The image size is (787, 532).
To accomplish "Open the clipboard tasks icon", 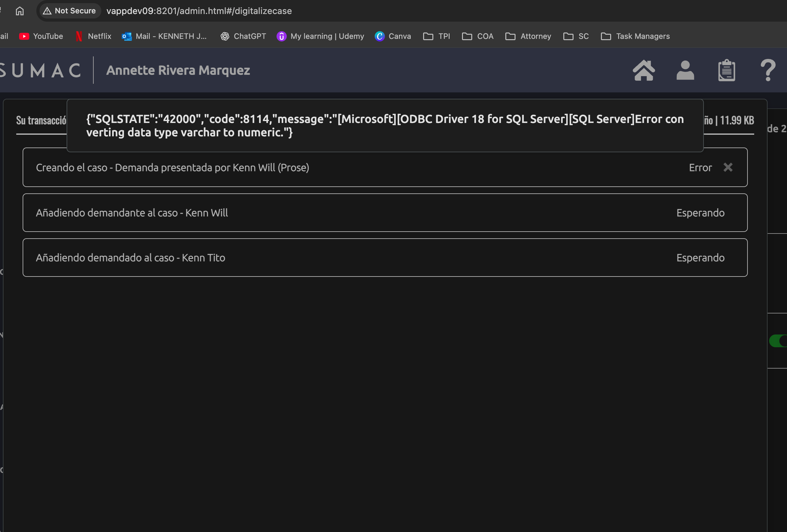I will tap(726, 70).
